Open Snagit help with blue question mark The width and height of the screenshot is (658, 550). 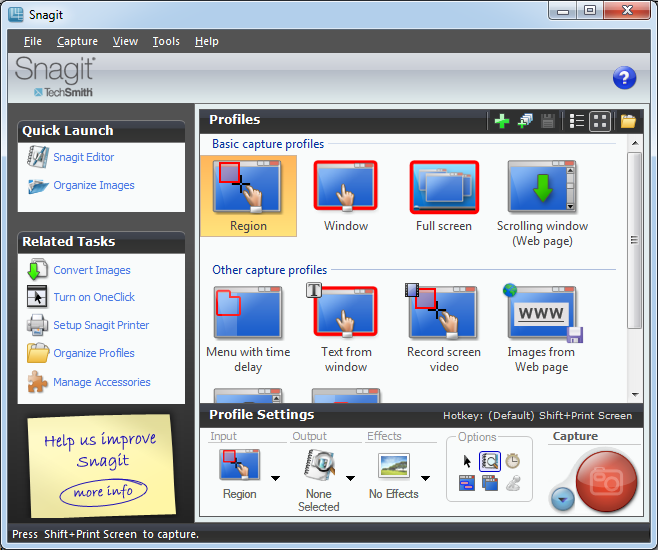click(x=624, y=78)
